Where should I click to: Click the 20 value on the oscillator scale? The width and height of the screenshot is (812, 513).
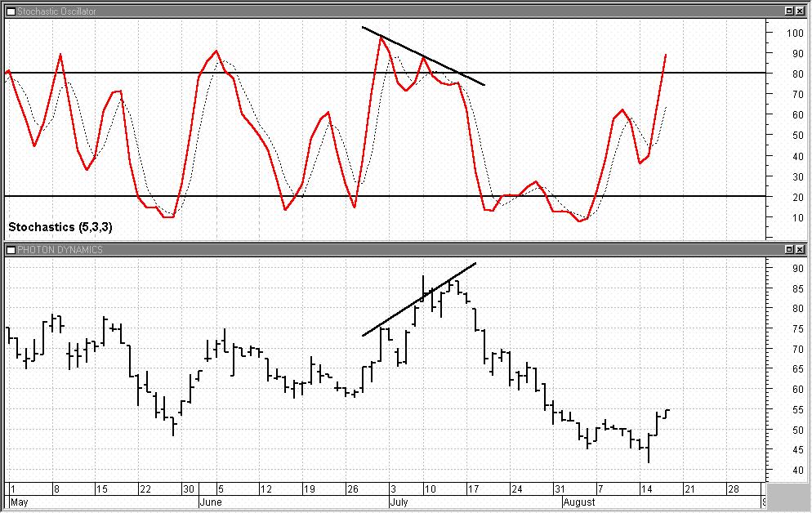pos(798,197)
